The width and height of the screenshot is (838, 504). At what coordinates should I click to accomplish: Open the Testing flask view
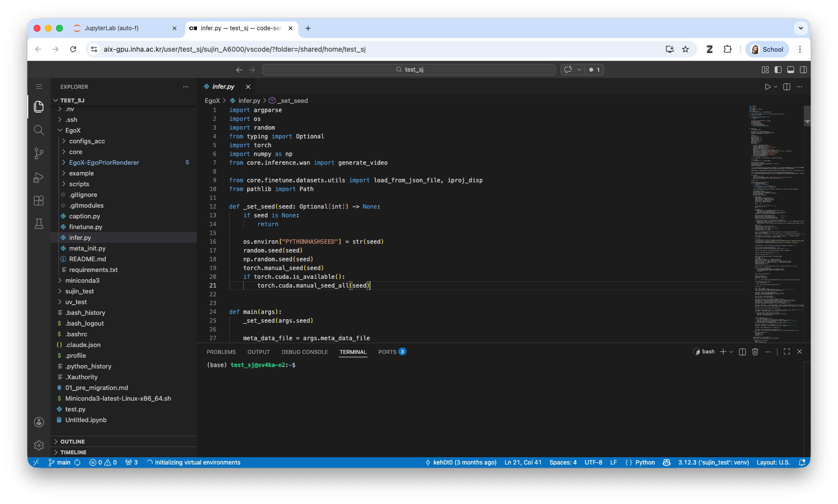coord(39,224)
